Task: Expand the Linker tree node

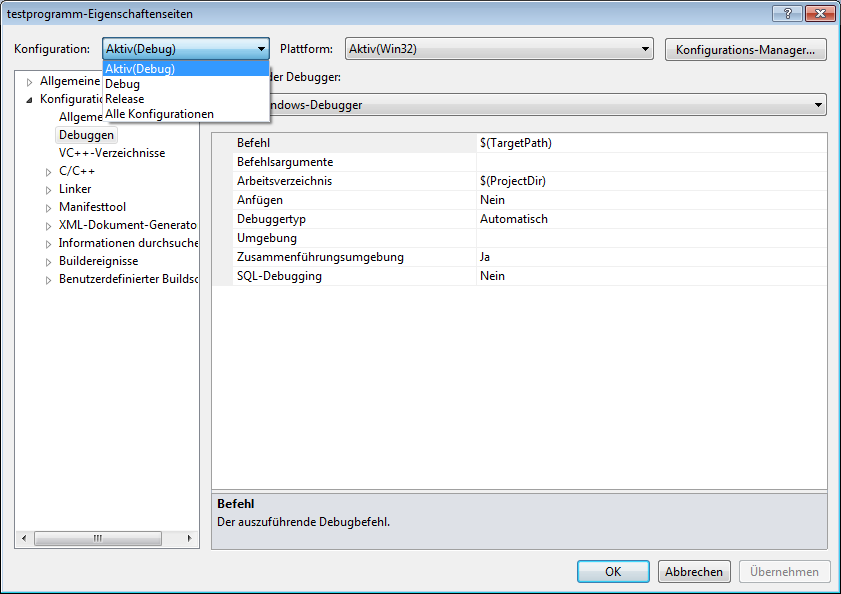Action: tap(48, 190)
